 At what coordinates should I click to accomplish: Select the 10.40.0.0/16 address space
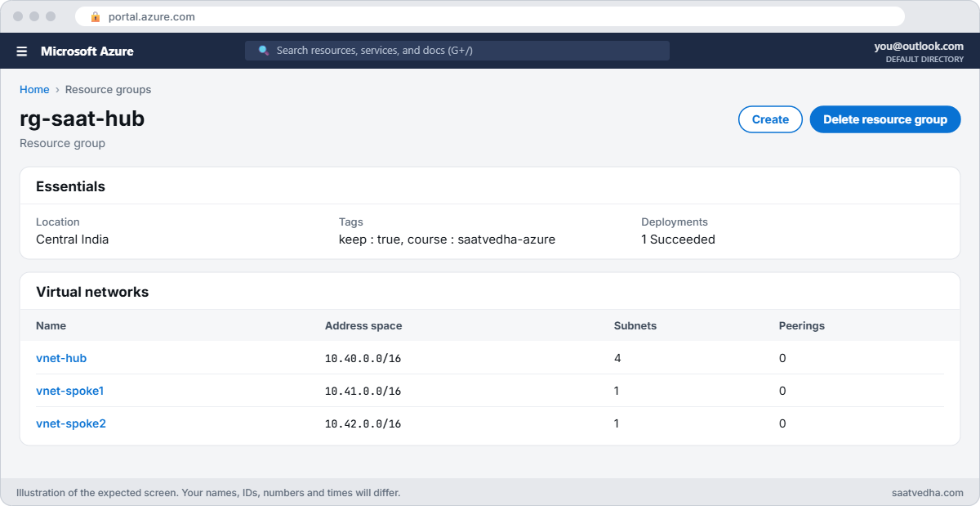[363, 358]
